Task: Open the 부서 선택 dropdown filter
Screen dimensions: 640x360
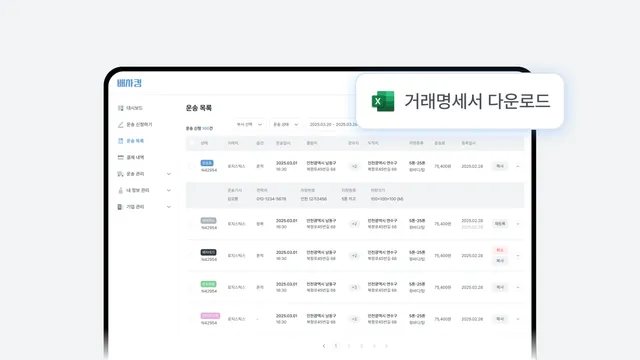Action: coord(249,124)
